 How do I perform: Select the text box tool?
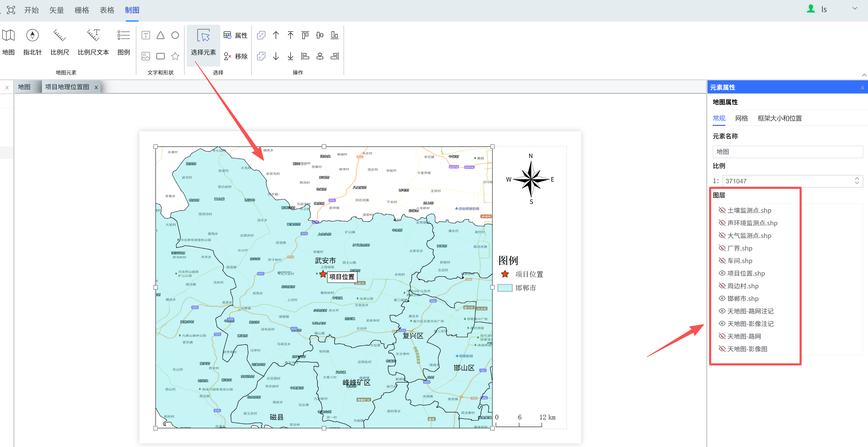(146, 35)
